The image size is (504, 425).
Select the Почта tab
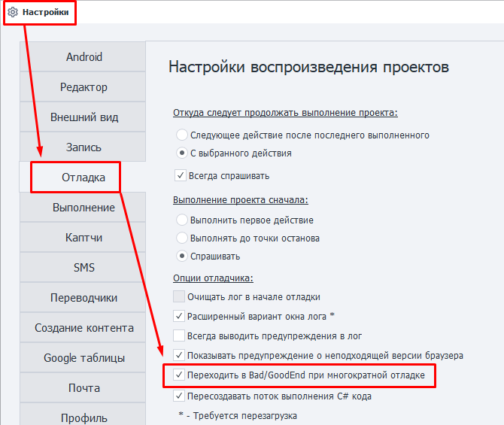83,388
